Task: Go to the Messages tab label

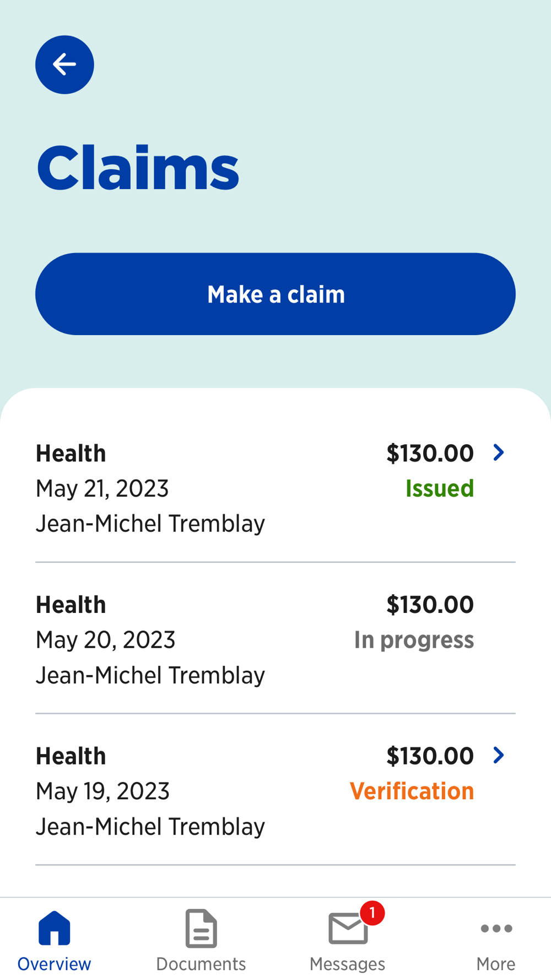Action: click(348, 963)
